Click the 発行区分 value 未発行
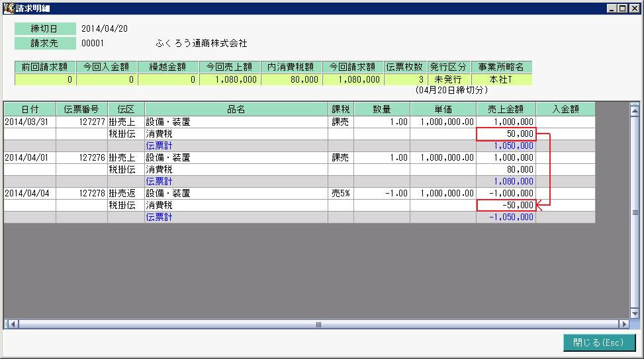Viewport: 644px width, 359px height. (449, 79)
